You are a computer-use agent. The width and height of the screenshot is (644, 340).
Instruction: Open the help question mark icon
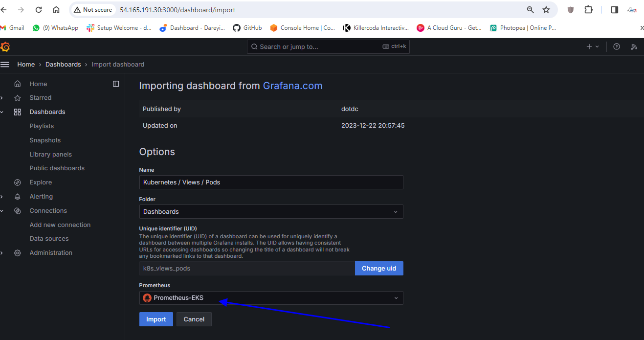coord(617,46)
